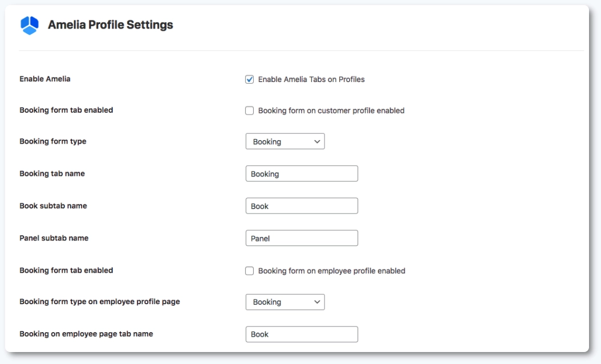The image size is (601, 364).
Task: Uncheck Enable Amelia Tabs on Profiles checkbox
Action: click(250, 79)
